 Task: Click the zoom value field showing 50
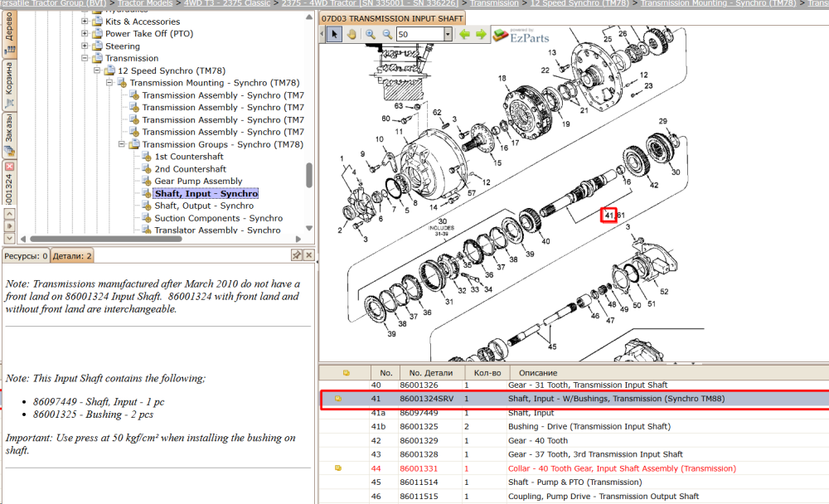[420, 34]
